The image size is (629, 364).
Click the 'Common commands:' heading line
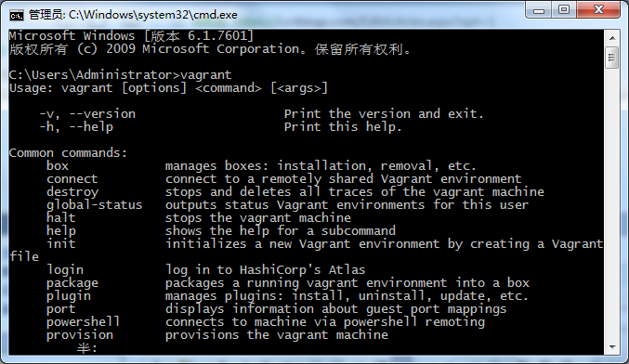point(68,152)
